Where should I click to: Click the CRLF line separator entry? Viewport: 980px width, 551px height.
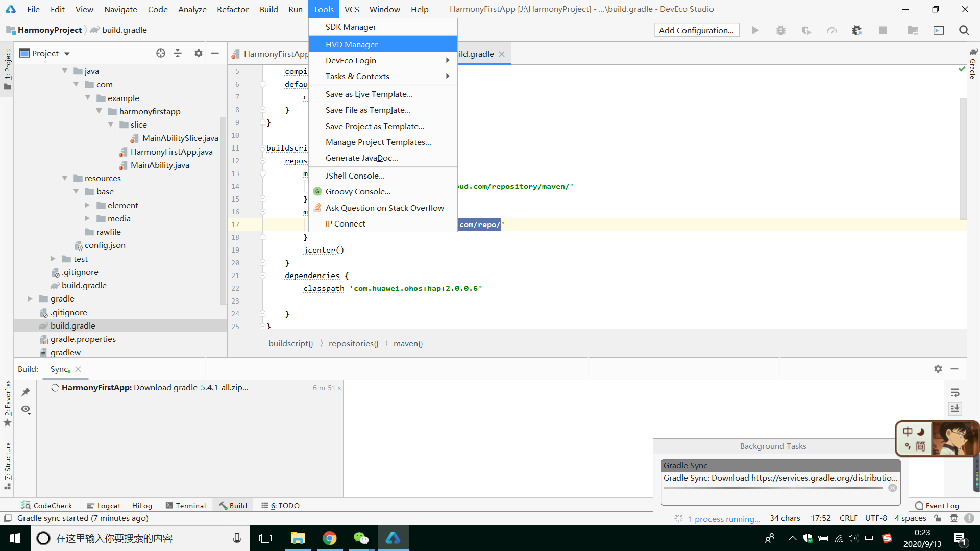848,518
